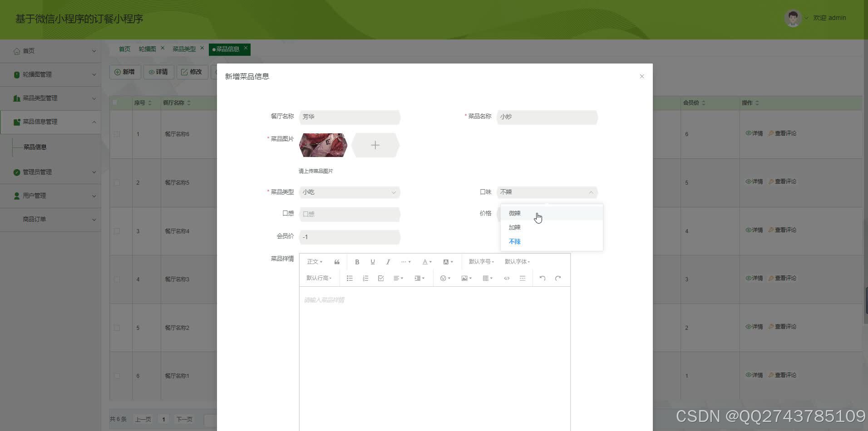This screenshot has height=431, width=868.
Task: Select 加辣 from the flavor list
Action: 552,227
